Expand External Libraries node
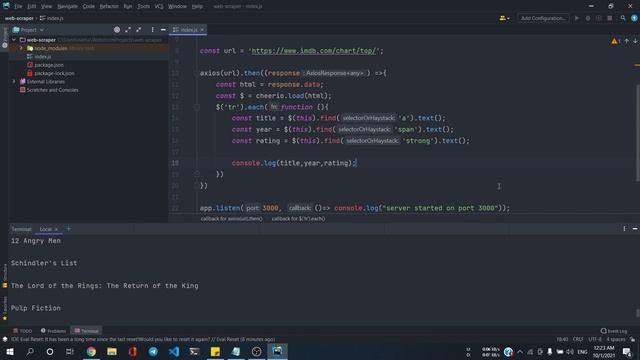 14,82
